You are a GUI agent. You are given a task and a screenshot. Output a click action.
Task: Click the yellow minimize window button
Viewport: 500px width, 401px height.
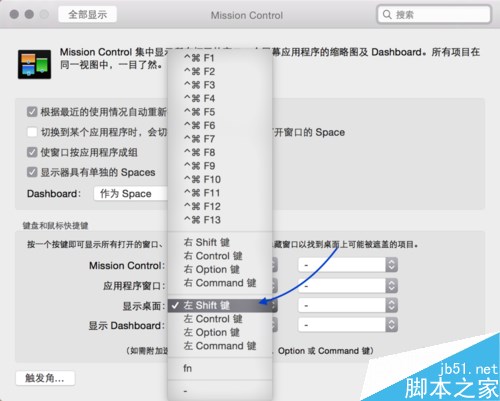click(x=29, y=14)
